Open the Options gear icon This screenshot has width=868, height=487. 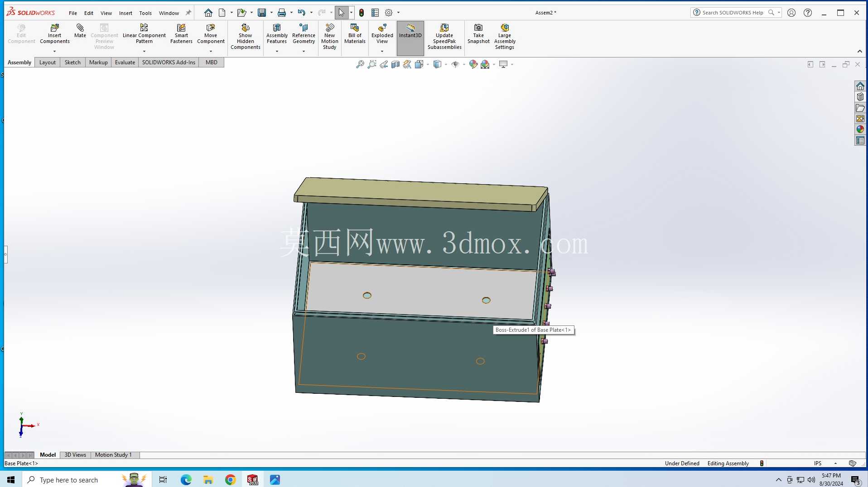pos(389,13)
